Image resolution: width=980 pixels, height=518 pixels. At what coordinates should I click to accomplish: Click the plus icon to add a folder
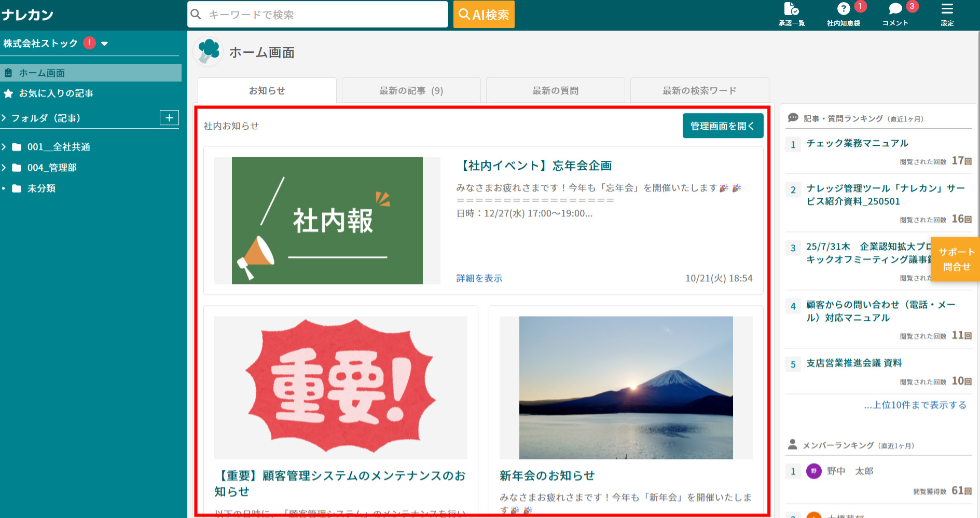tap(169, 118)
